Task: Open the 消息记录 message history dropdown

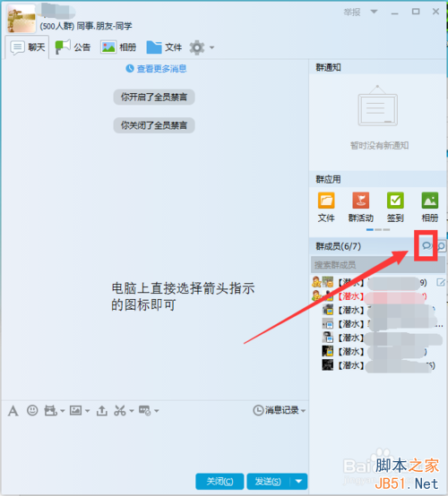Action: coord(280,410)
